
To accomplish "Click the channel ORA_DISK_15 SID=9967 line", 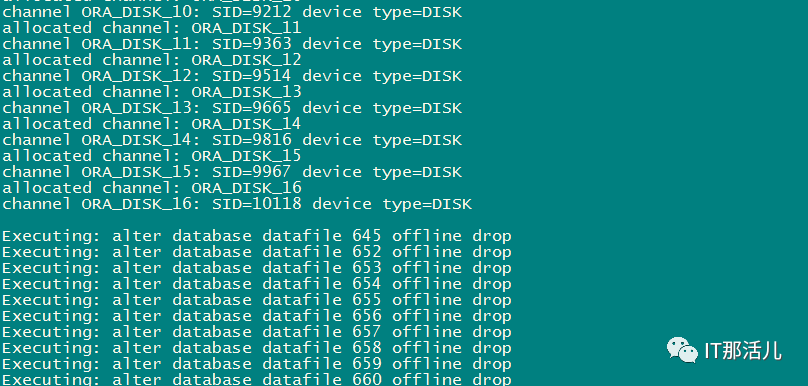I will [x=232, y=172].
